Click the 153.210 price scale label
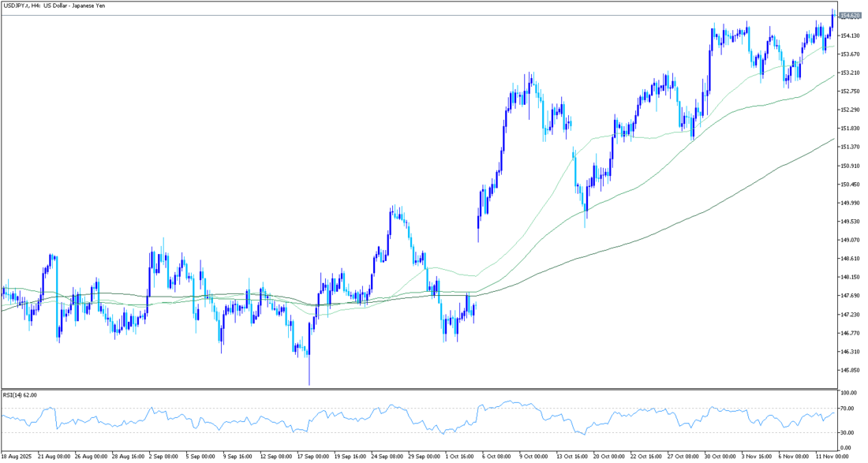The width and height of the screenshot is (868, 463). (850, 73)
